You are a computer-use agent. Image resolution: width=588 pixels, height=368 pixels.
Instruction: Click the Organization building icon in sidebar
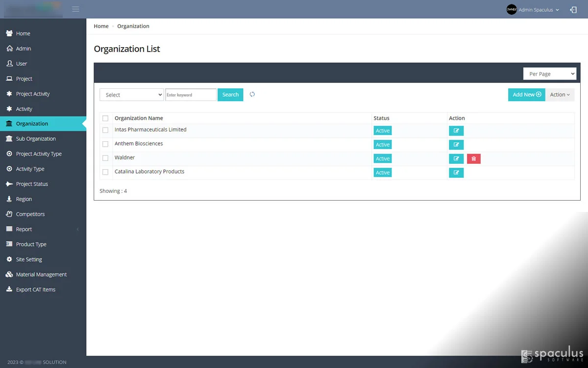[x=9, y=124]
